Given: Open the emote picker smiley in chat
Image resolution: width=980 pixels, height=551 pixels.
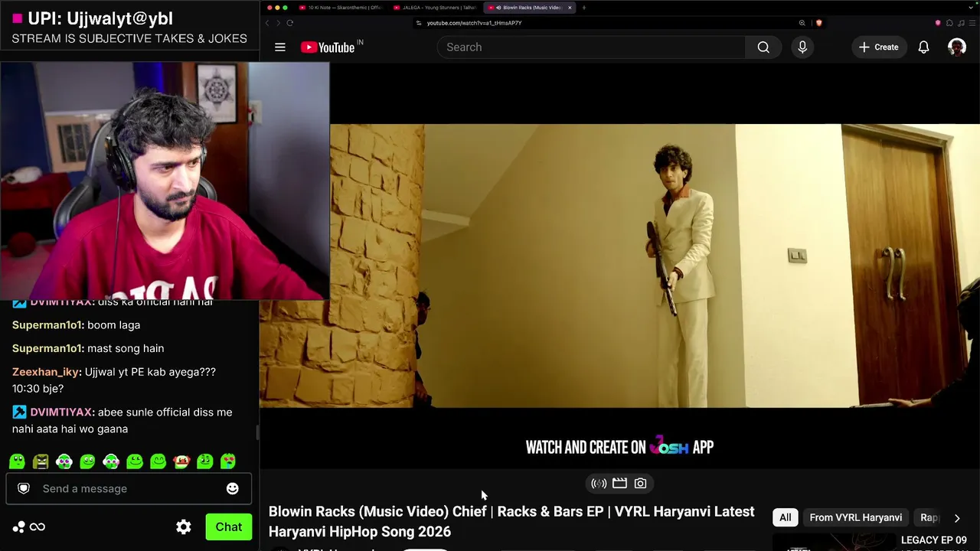Looking at the screenshot, I should (233, 489).
